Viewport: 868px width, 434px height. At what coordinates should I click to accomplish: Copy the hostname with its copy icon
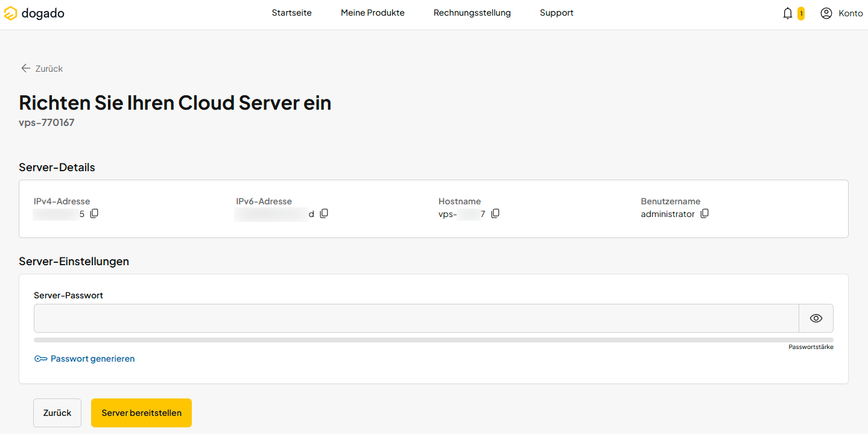495,213
